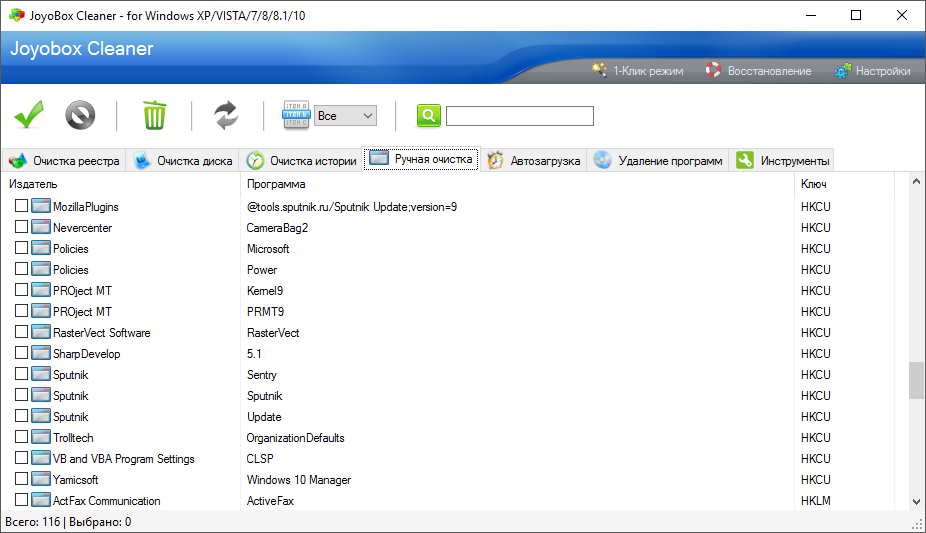This screenshot has height=533, width=926.
Task: Open the Автозагрузка tab
Action: (534, 161)
